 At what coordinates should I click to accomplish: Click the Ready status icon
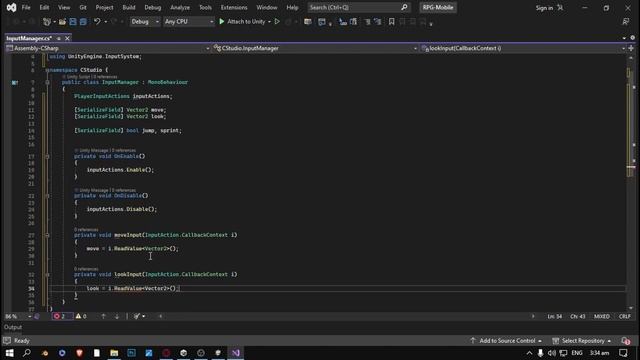point(7,341)
